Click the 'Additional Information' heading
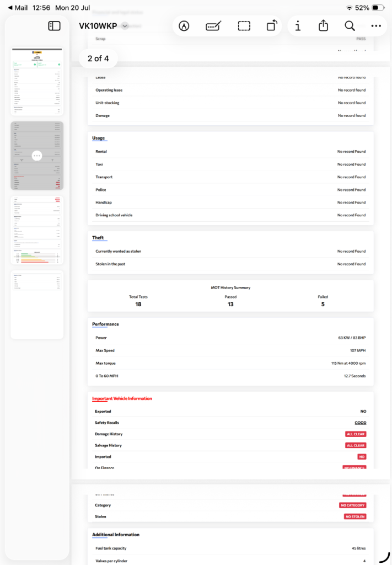This screenshot has width=392, height=565. tap(116, 535)
